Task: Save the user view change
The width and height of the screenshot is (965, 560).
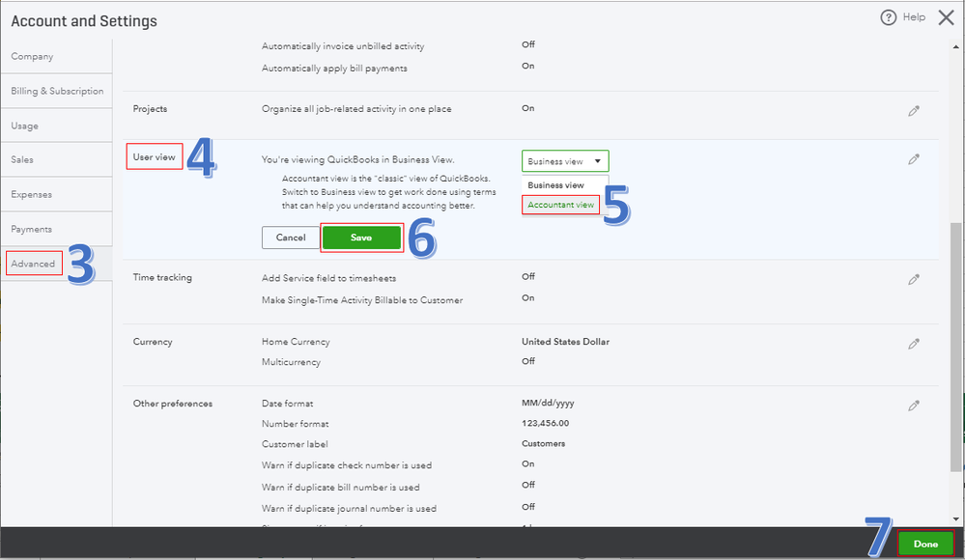Action: click(361, 238)
